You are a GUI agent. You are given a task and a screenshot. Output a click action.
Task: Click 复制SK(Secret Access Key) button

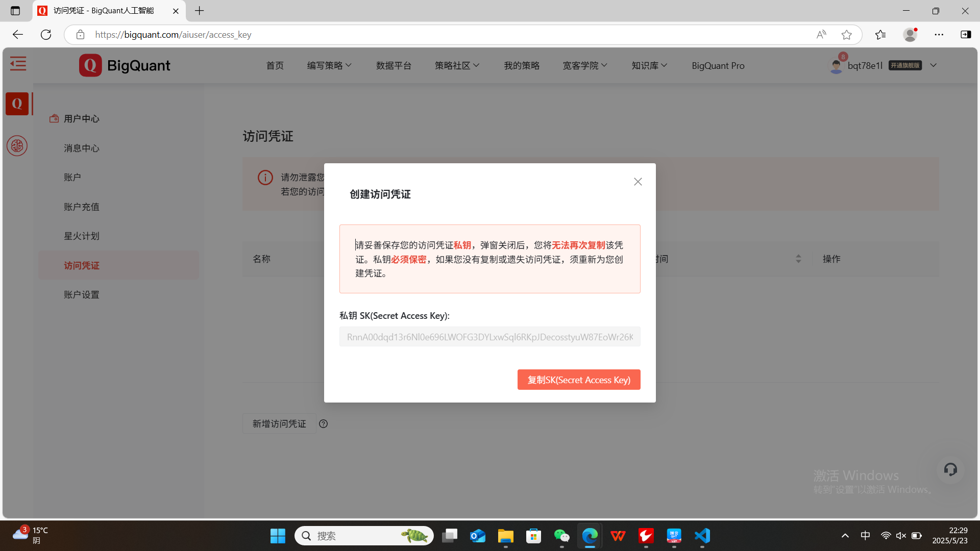[579, 380]
